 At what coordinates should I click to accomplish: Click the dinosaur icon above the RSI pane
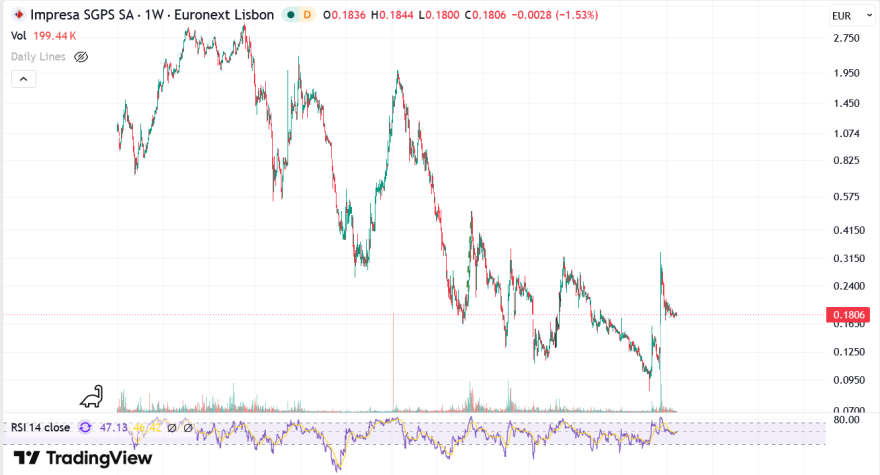[91, 396]
